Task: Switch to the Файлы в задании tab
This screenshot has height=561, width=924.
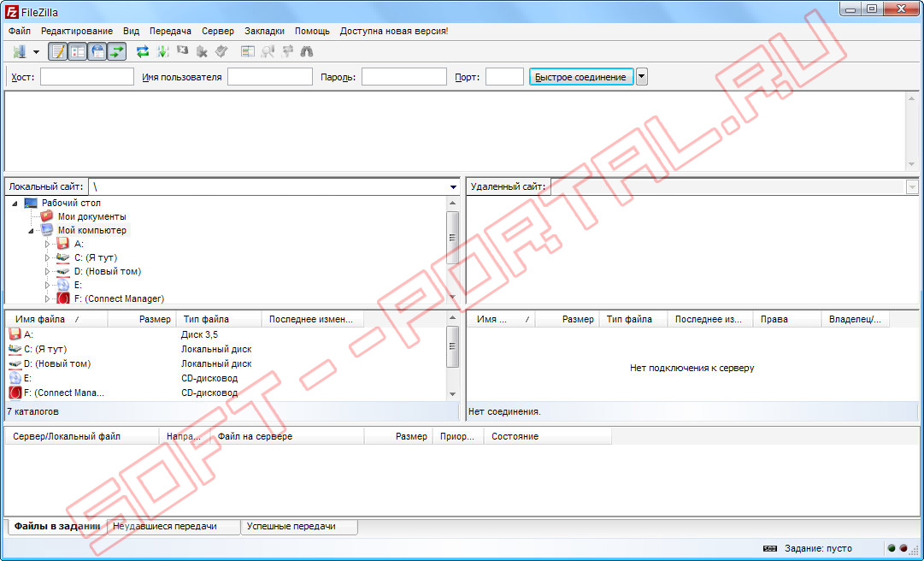Action: click(57, 526)
